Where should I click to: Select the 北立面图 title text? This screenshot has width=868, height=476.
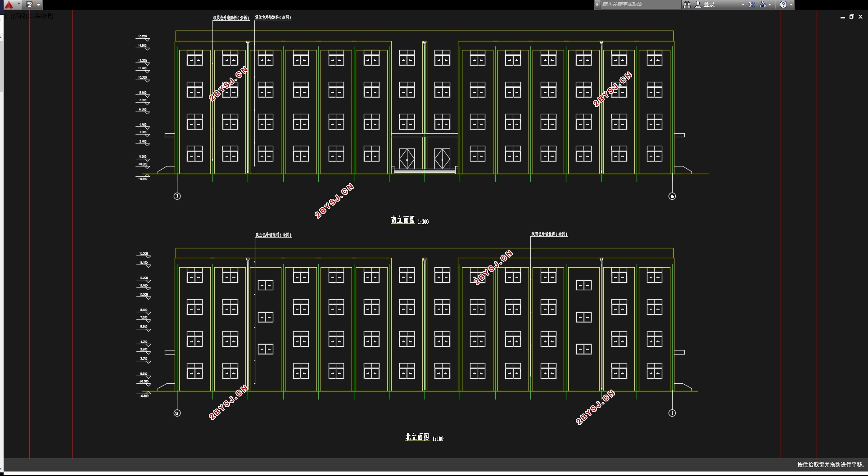pos(417,437)
